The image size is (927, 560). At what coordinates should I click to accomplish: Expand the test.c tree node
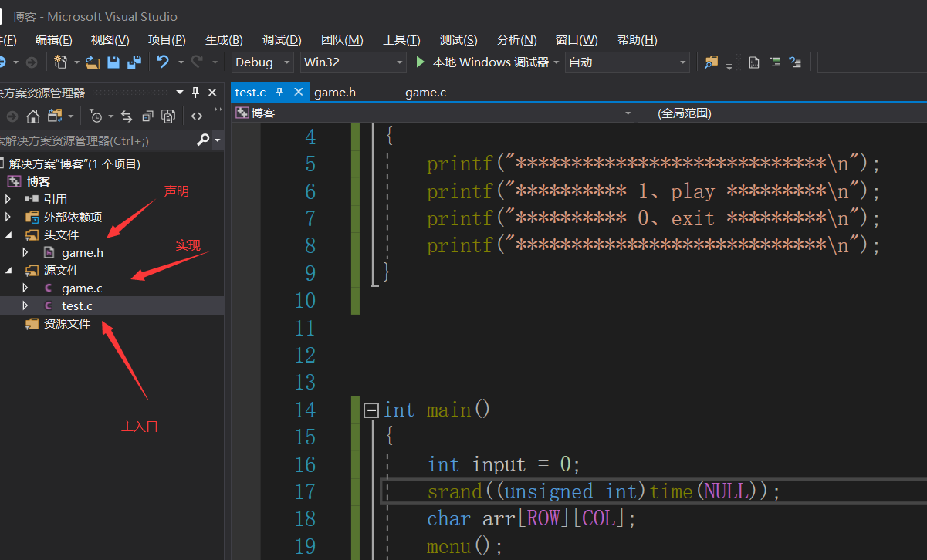click(x=25, y=305)
